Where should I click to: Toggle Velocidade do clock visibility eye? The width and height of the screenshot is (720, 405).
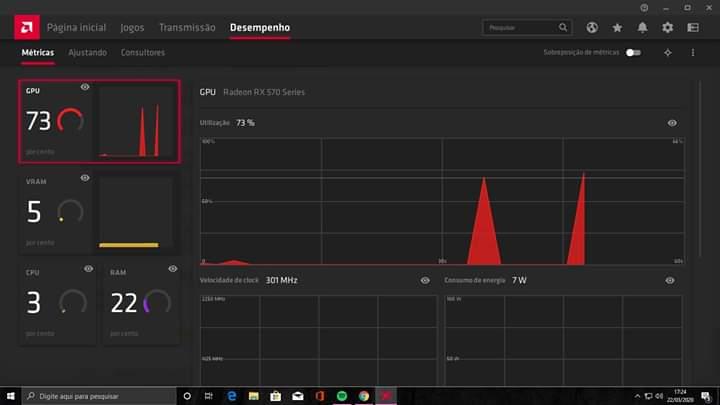pos(425,281)
